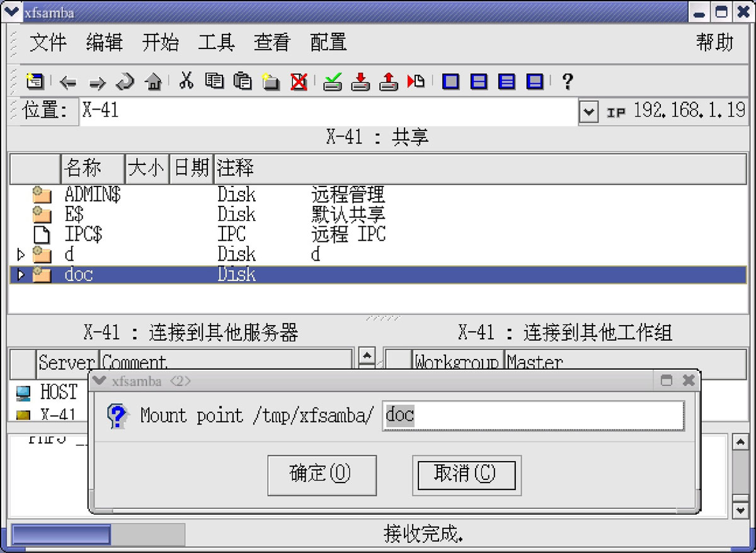Select the highlighted doc share row
The image size is (756, 553).
pyautogui.click(x=378, y=275)
